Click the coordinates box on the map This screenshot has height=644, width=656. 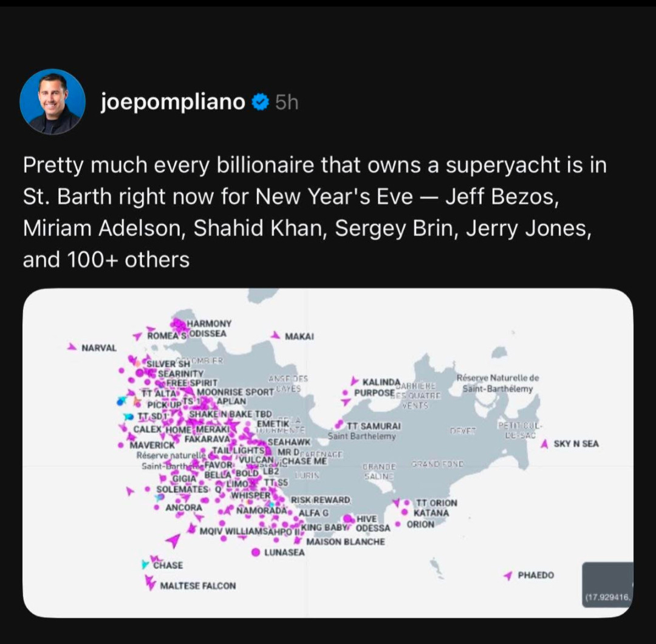point(607,585)
